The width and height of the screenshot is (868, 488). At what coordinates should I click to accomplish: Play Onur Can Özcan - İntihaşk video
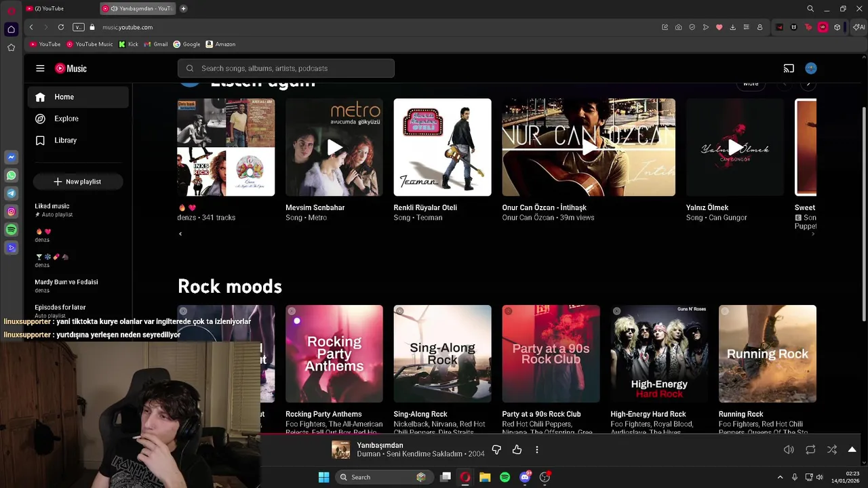(x=589, y=147)
